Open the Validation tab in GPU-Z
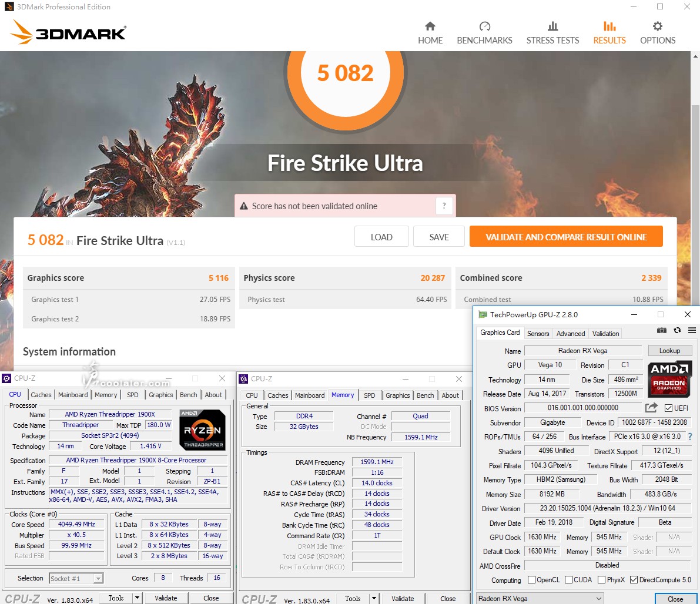 click(x=605, y=334)
